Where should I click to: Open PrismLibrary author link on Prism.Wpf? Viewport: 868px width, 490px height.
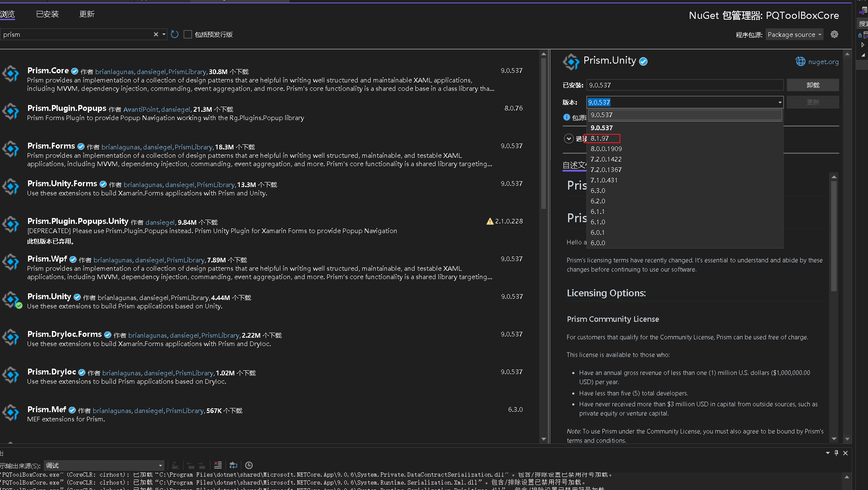pyautogui.click(x=185, y=260)
